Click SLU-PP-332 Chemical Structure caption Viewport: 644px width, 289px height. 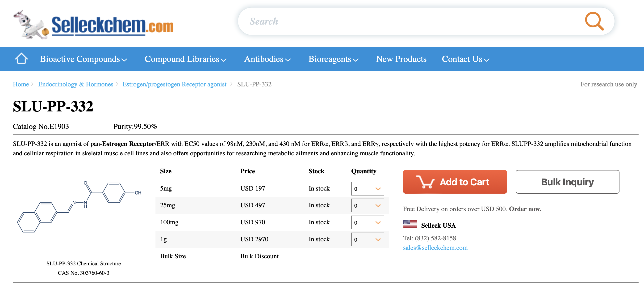(84, 263)
